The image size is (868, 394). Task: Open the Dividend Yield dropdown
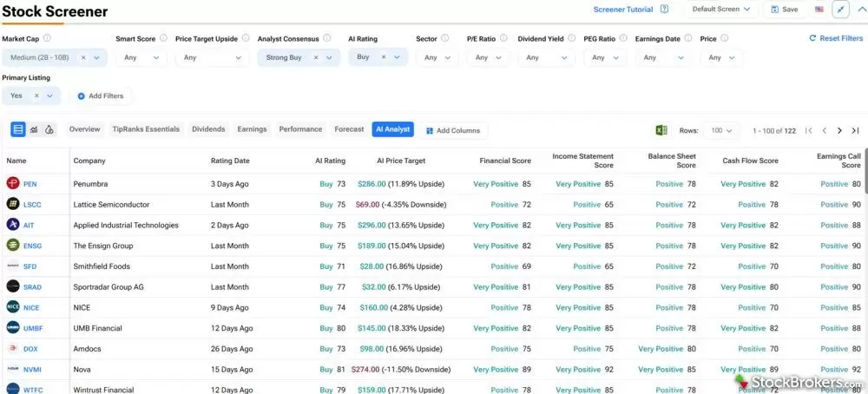pyautogui.click(x=546, y=57)
